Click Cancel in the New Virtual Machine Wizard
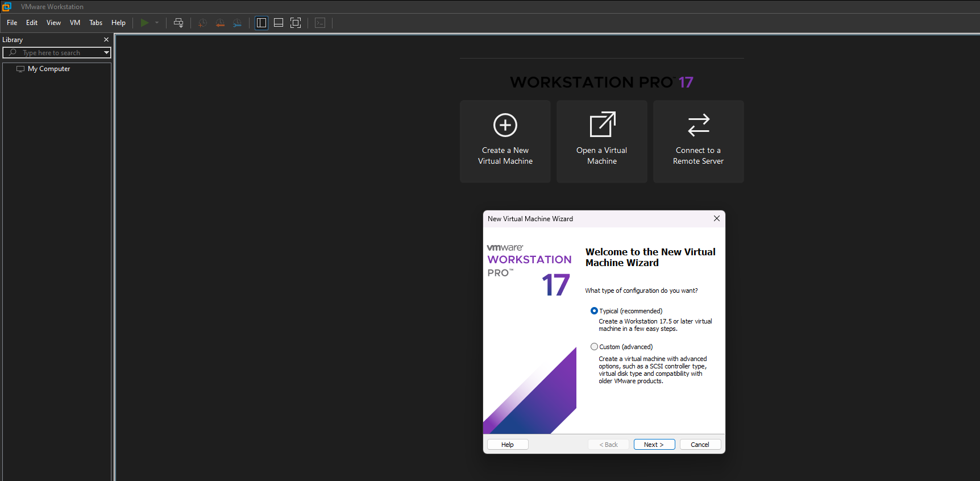The width and height of the screenshot is (980, 481). pyautogui.click(x=700, y=445)
